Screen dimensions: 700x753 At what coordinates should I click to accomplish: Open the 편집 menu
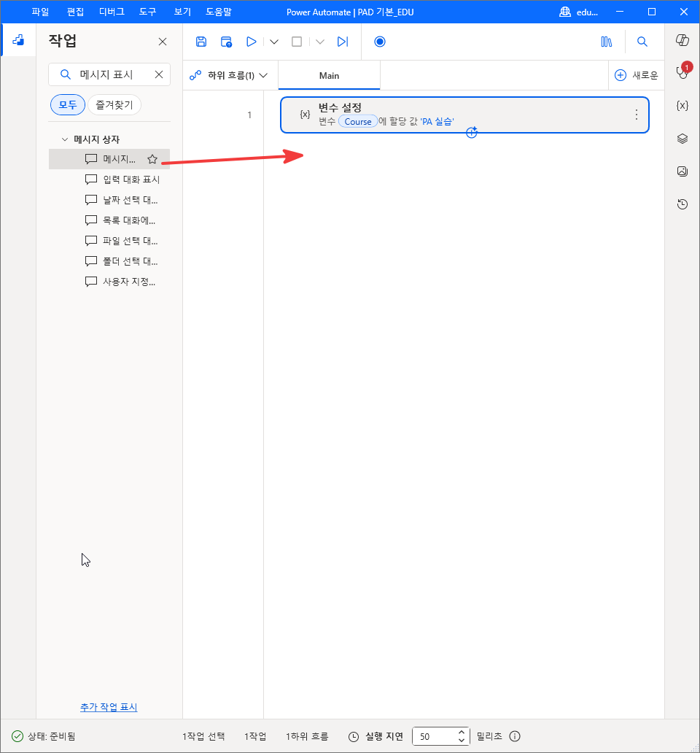pos(75,12)
